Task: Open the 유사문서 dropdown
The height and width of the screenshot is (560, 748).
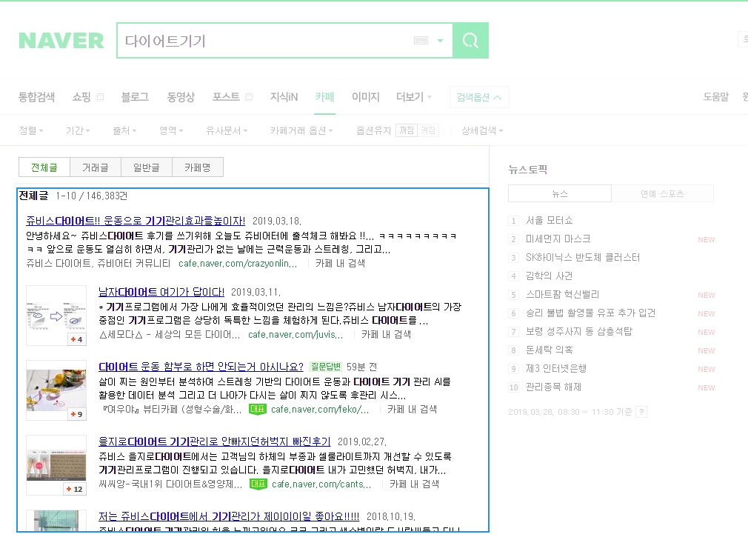Action: point(227,130)
